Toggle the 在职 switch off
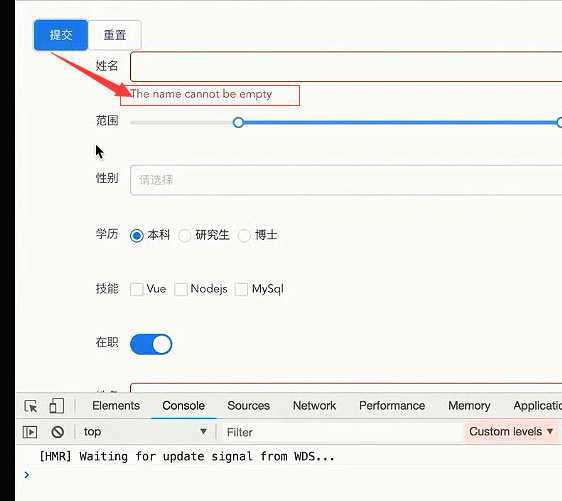This screenshot has width=562, height=501. click(151, 344)
